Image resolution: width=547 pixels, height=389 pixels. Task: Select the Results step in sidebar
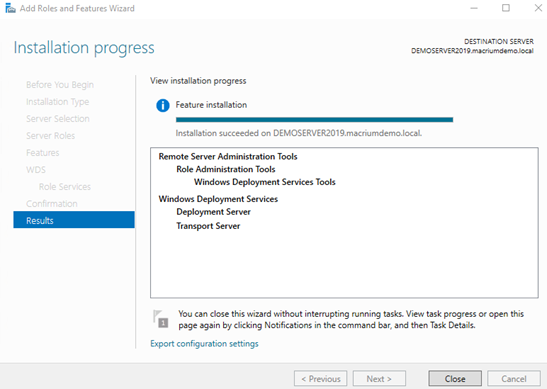[x=74, y=220]
